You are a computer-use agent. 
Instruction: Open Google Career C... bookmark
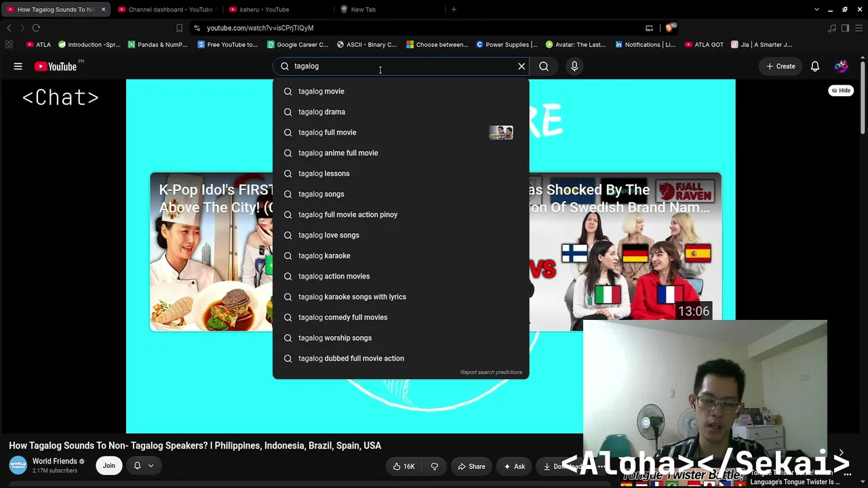[x=298, y=45]
